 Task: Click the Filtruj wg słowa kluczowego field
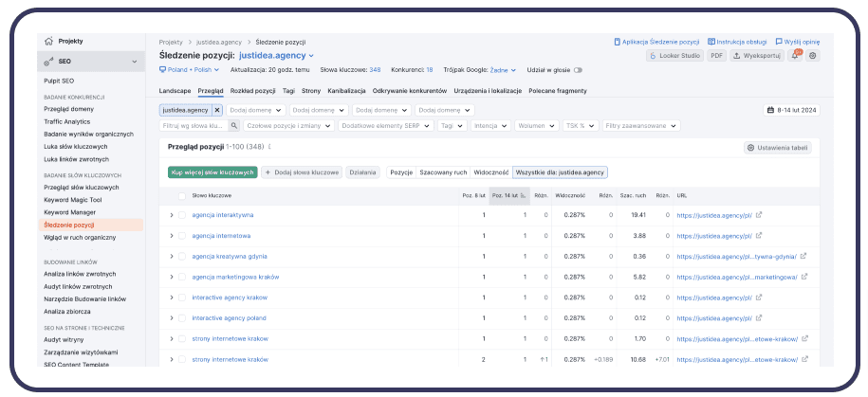pyautogui.click(x=194, y=125)
